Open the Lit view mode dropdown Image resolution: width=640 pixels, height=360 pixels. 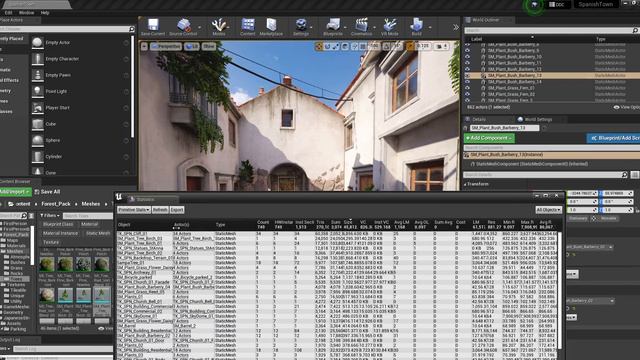click(x=191, y=47)
